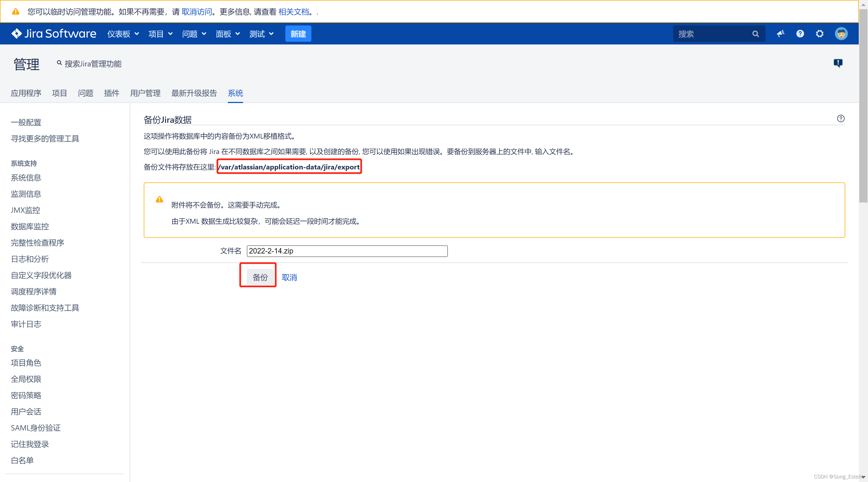868x482 pixels.
Task: Open the user avatar profile menu
Action: pyautogui.click(x=841, y=34)
